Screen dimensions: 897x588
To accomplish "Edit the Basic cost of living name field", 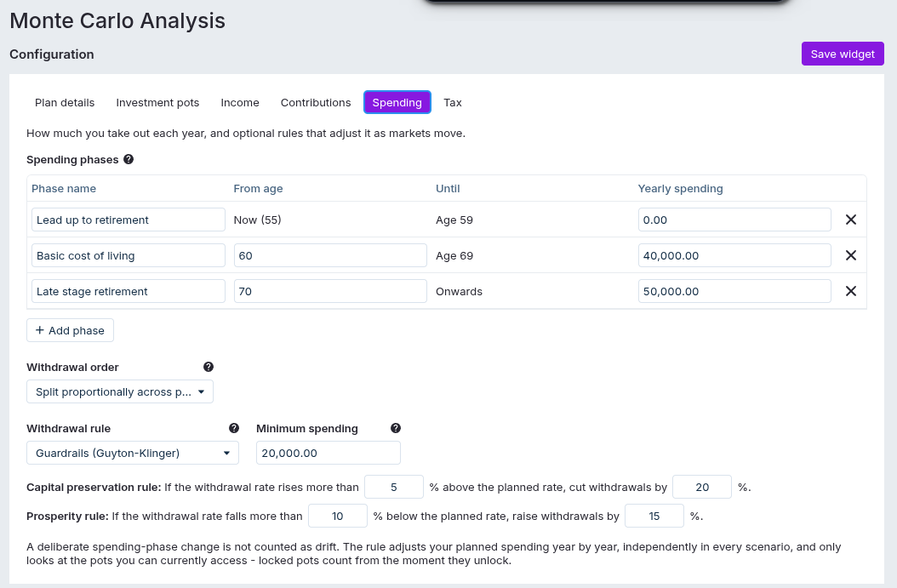I will [129, 255].
